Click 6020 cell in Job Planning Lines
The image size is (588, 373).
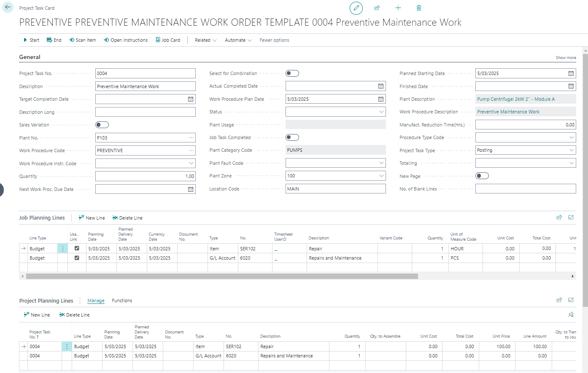[255, 258]
